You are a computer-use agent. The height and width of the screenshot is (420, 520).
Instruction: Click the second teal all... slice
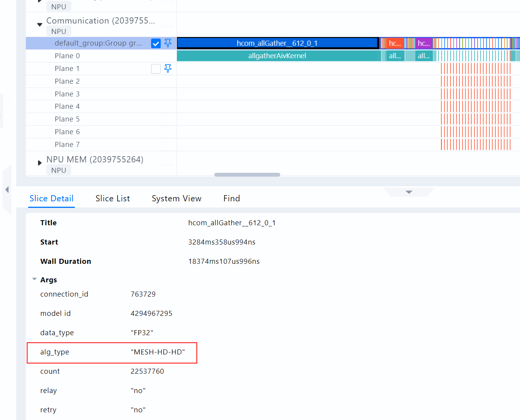click(423, 56)
